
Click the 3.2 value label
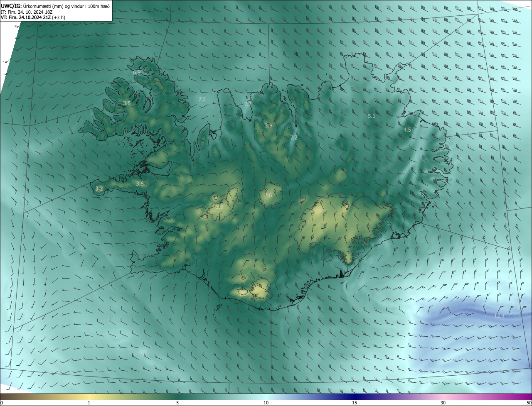tap(99, 188)
